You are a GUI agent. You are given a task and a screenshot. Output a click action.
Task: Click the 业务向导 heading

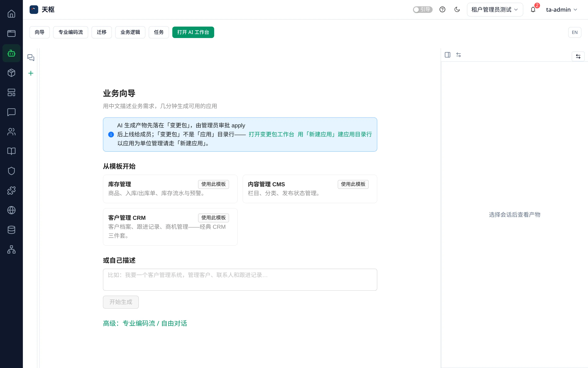tap(119, 93)
